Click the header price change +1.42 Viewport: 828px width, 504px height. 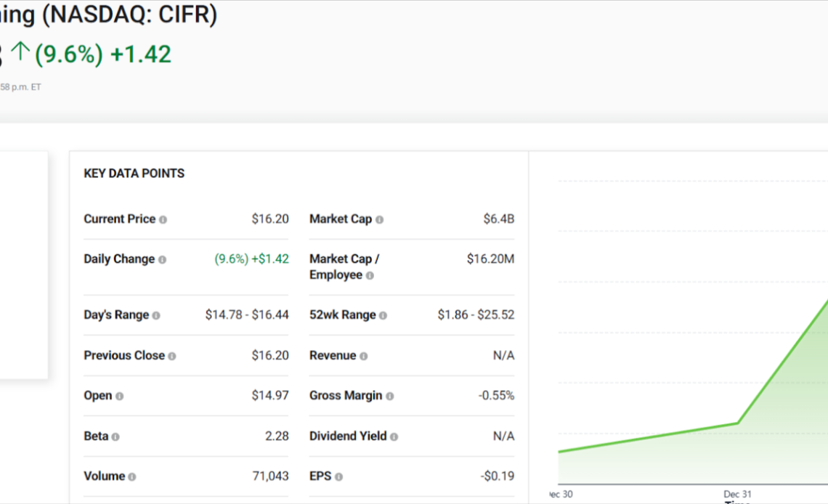click(141, 54)
